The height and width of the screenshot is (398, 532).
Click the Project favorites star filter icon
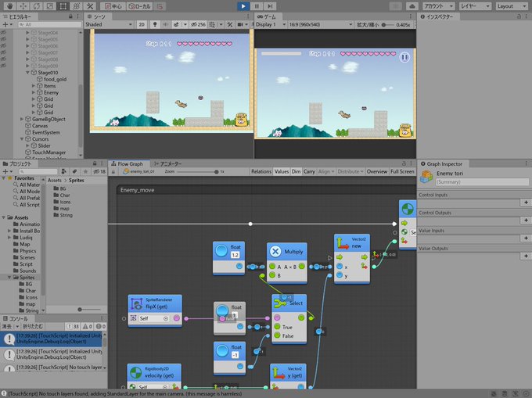[85, 171]
